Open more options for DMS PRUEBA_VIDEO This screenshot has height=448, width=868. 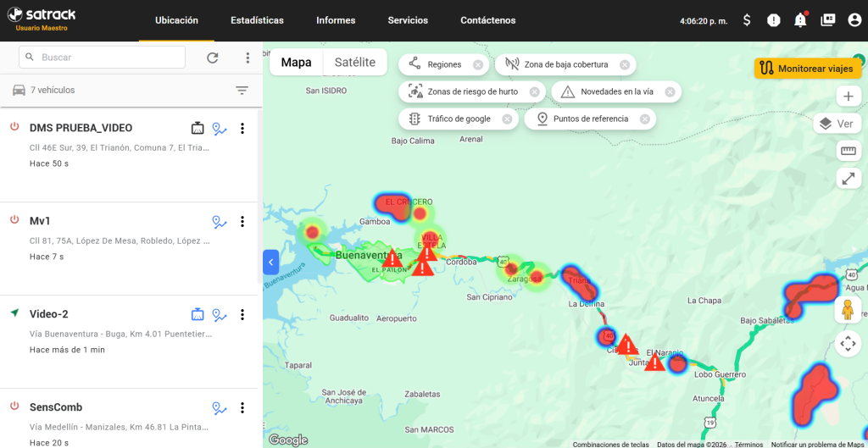click(242, 129)
